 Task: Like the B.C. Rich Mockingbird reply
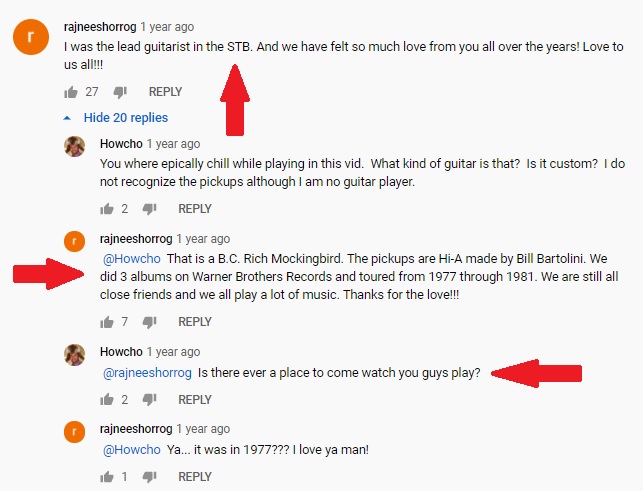point(107,322)
